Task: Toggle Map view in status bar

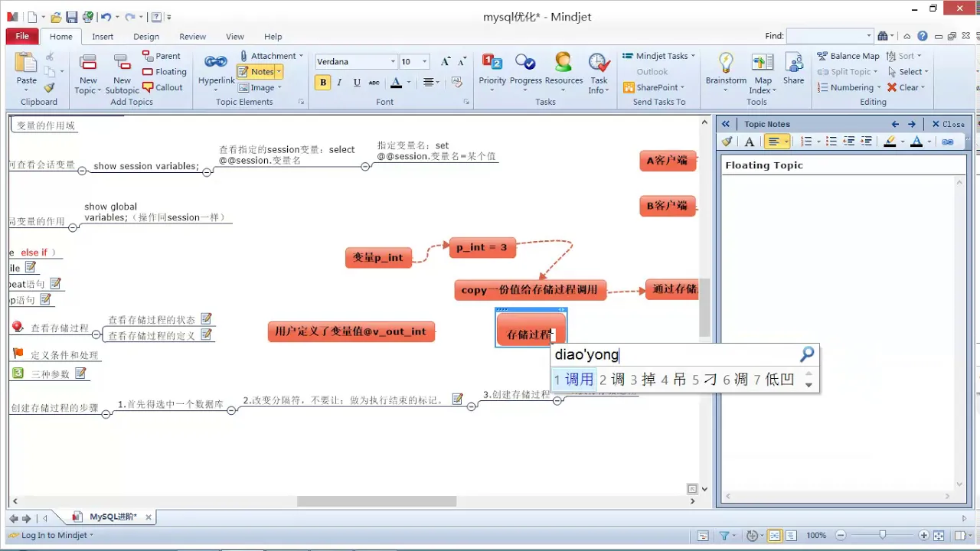Action: click(774, 536)
